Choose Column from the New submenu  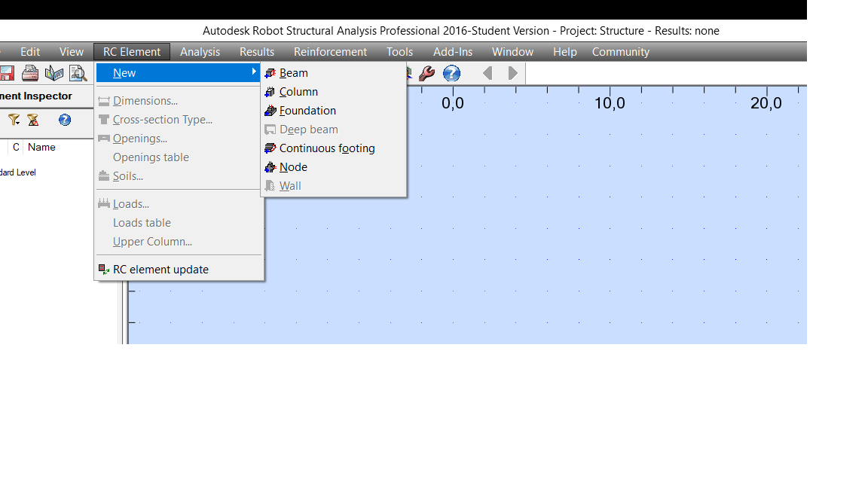(334, 92)
